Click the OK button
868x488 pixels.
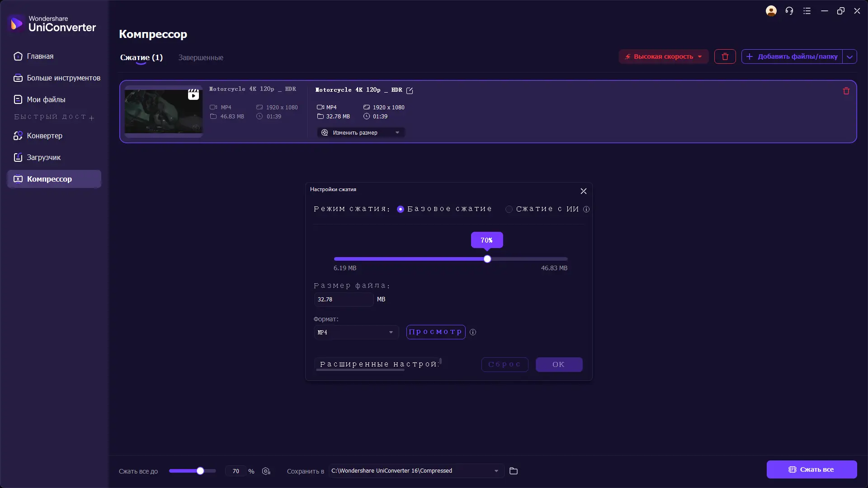point(559,365)
